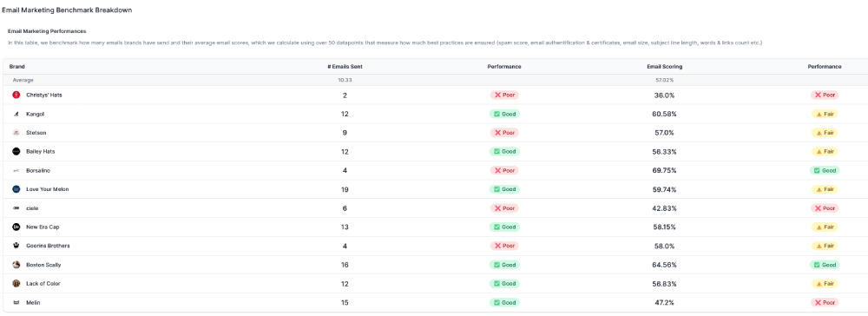868x316 pixels.
Task: Click Bailey Hats score 56.33%
Action: pyautogui.click(x=664, y=152)
